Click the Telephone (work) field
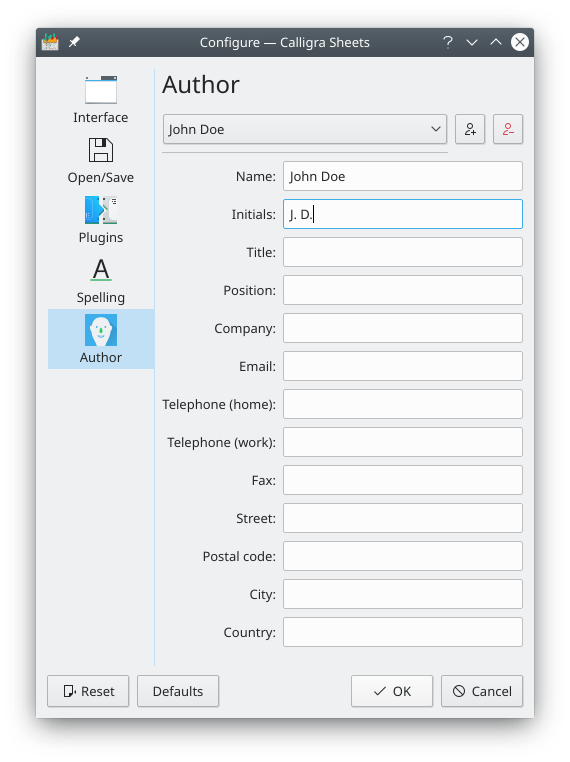570x762 pixels. pyautogui.click(x=403, y=442)
